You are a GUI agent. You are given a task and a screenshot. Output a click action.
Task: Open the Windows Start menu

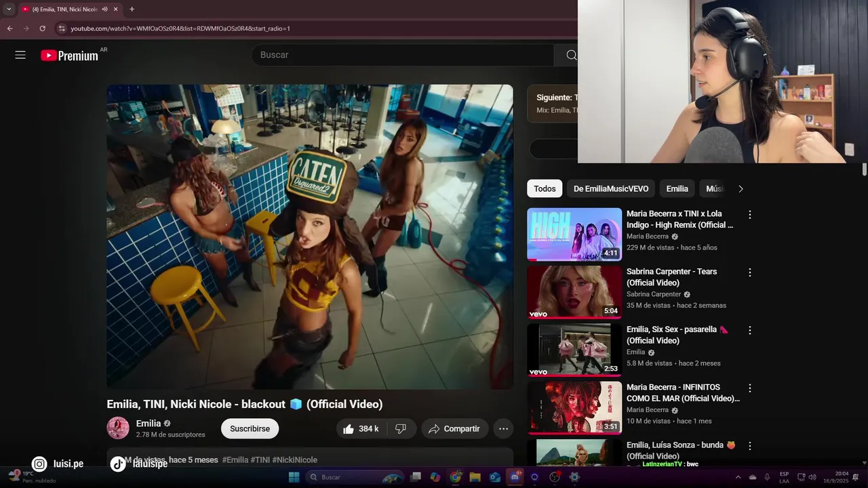(294, 477)
